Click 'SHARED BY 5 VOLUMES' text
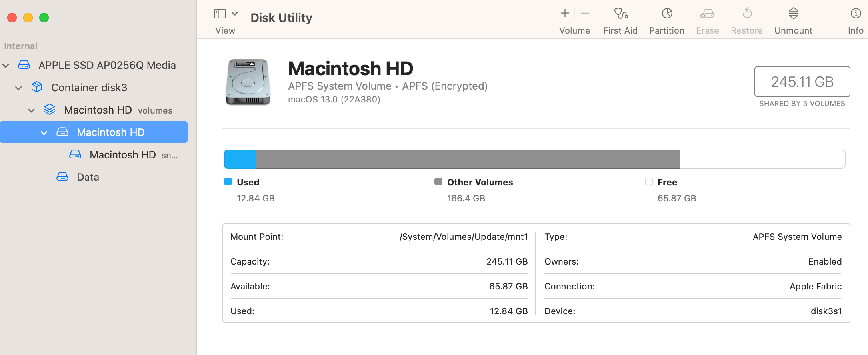Screen dimensions: 868x355 click(802, 104)
